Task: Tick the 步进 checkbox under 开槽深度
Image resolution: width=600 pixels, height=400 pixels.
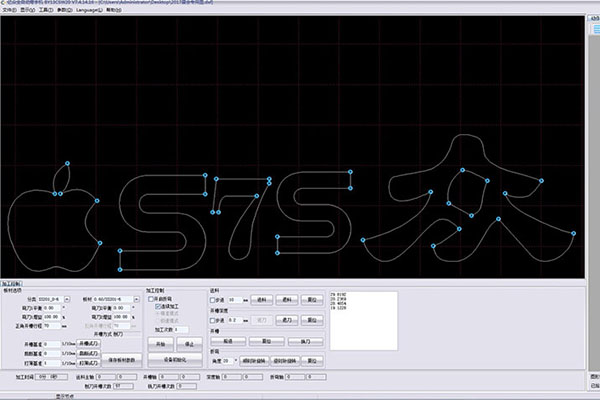Action: 214,321
